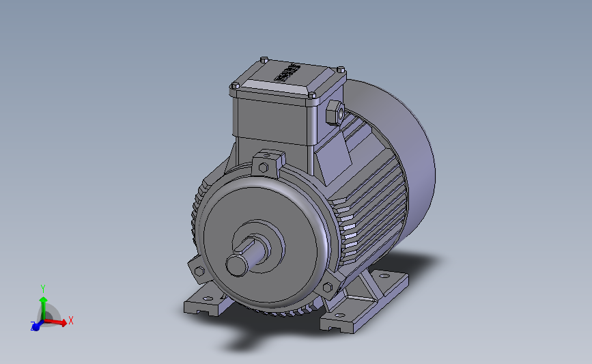Screen dimensions: 592x364
Task: Click the red X axis of the orientation triad
Action: click(56, 322)
